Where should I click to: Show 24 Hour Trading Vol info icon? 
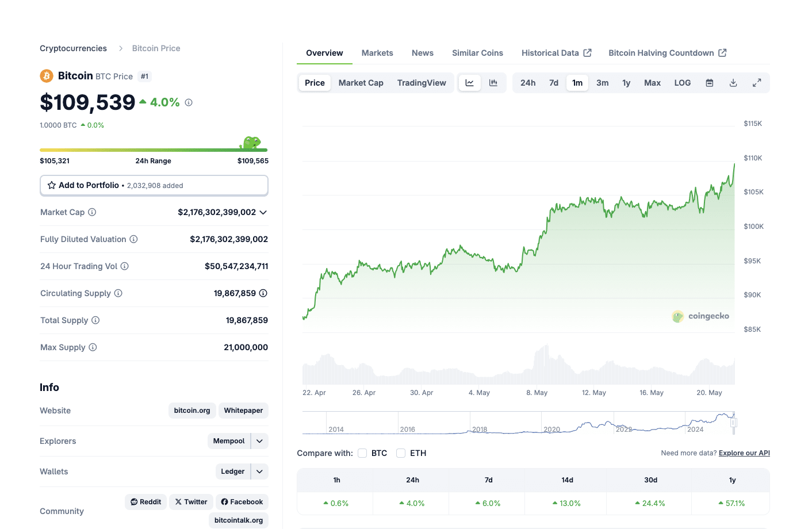point(125,266)
